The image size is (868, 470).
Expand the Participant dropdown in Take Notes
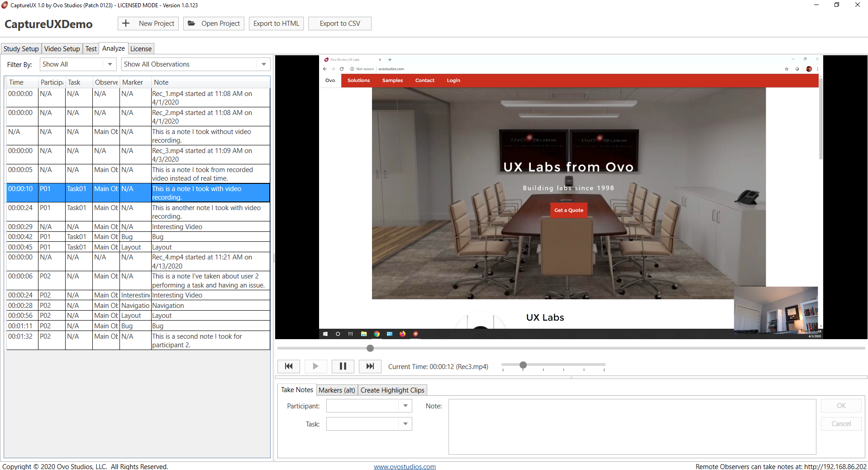click(x=405, y=406)
